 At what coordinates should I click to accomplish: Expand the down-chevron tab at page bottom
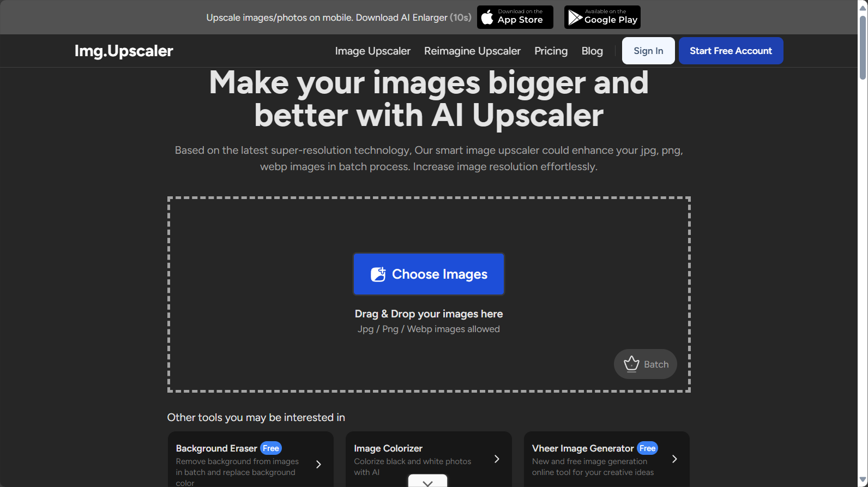tap(427, 481)
